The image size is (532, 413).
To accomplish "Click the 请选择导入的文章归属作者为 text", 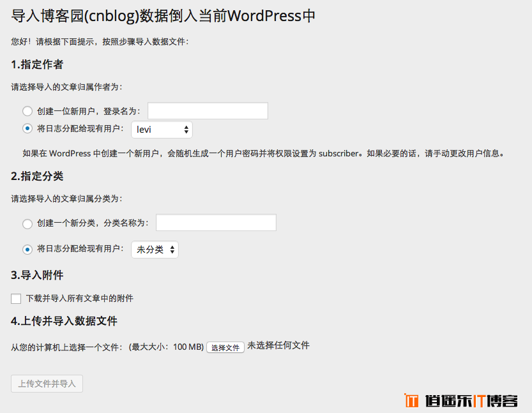I will coord(66,87).
